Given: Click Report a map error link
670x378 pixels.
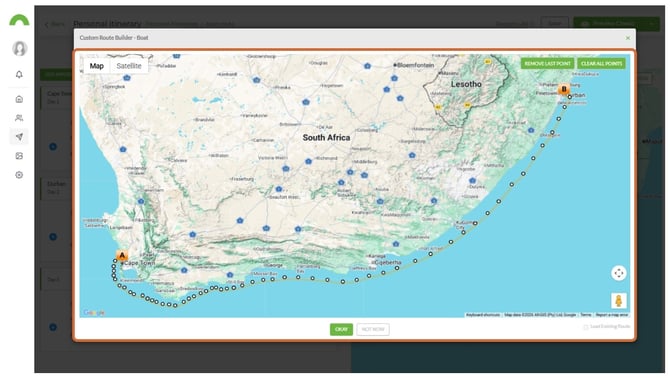Looking at the screenshot, I should (612, 315).
